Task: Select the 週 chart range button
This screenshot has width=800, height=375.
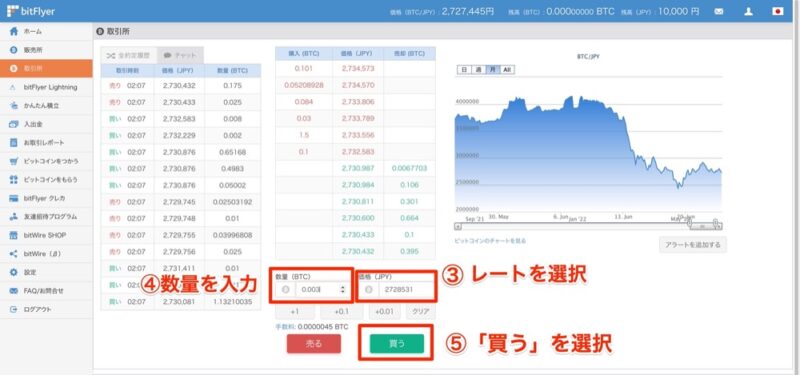Action: pyautogui.click(x=478, y=69)
